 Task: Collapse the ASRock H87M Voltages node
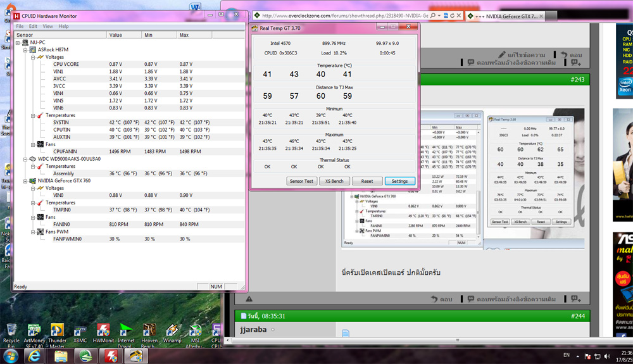click(33, 57)
